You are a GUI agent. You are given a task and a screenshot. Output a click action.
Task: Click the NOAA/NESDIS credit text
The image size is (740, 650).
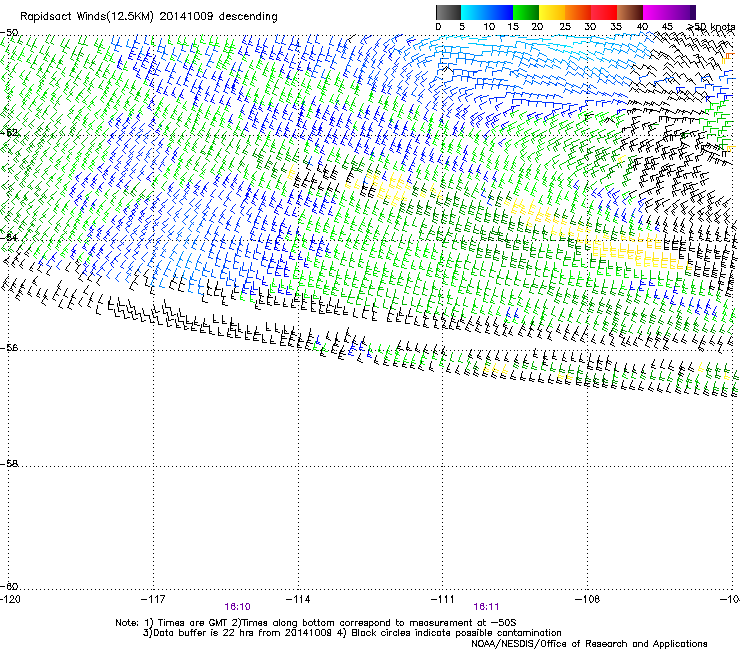(x=589, y=644)
